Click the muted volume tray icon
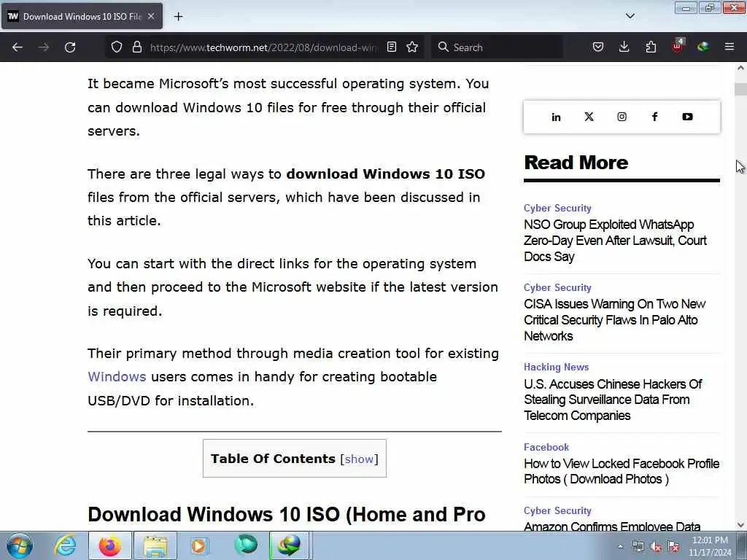This screenshot has width=747, height=560. [656, 547]
